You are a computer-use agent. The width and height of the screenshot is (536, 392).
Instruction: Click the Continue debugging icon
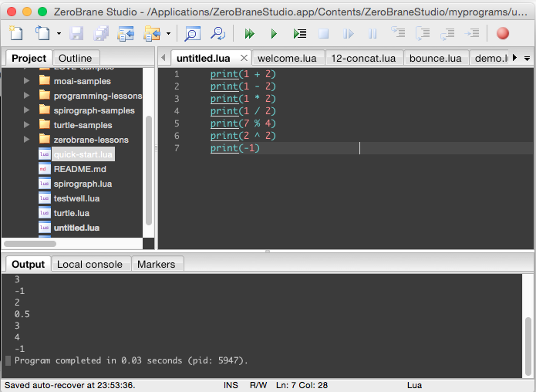pyautogui.click(x=348, y=33)
